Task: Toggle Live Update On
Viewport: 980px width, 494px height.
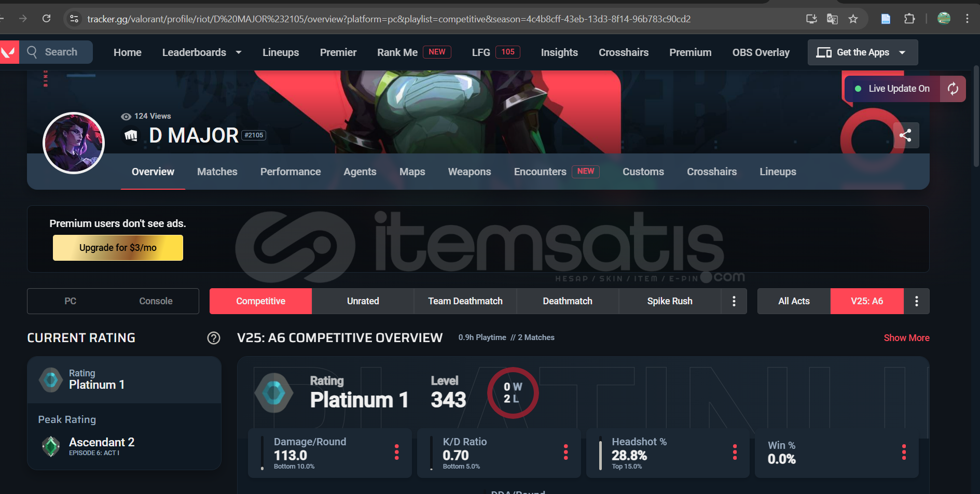Action: [x=892, y=89]
